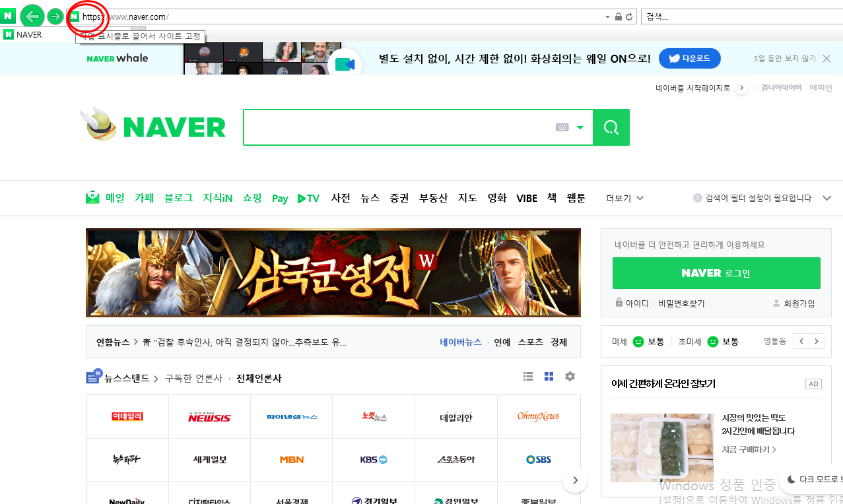Switch to 구독한 언론사 view

(193, 379)
